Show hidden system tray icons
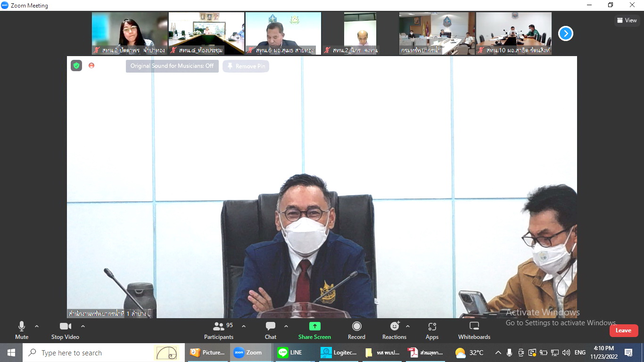Screen dimensions: 644x362 point(498,353)
